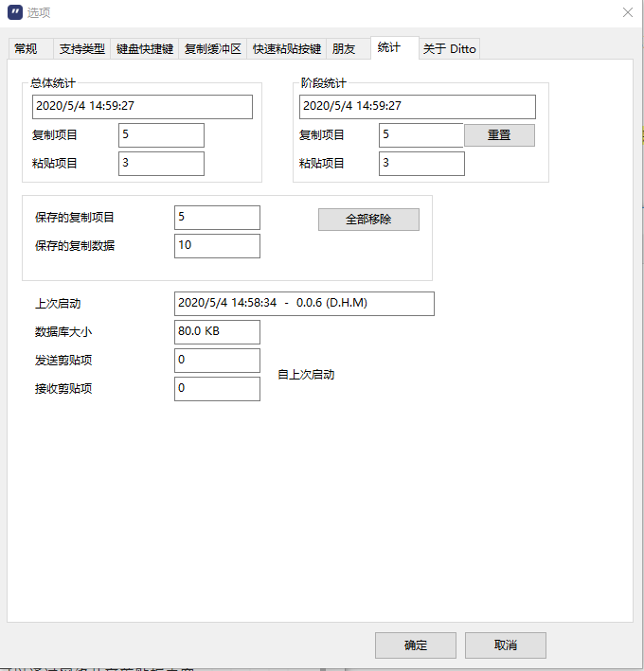Screen dimensions: 644x671
Task: Open the 支持类型 tab
Action: pos(81,49)
